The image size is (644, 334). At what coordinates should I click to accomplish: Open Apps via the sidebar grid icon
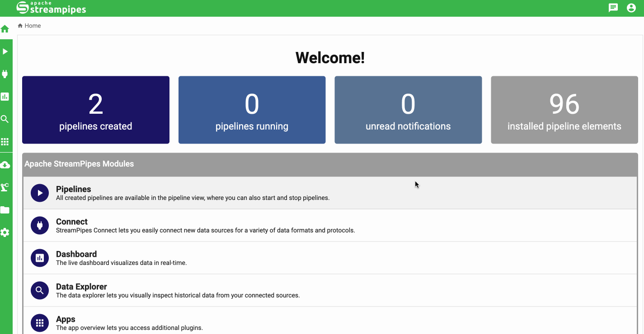click(5, 142)
